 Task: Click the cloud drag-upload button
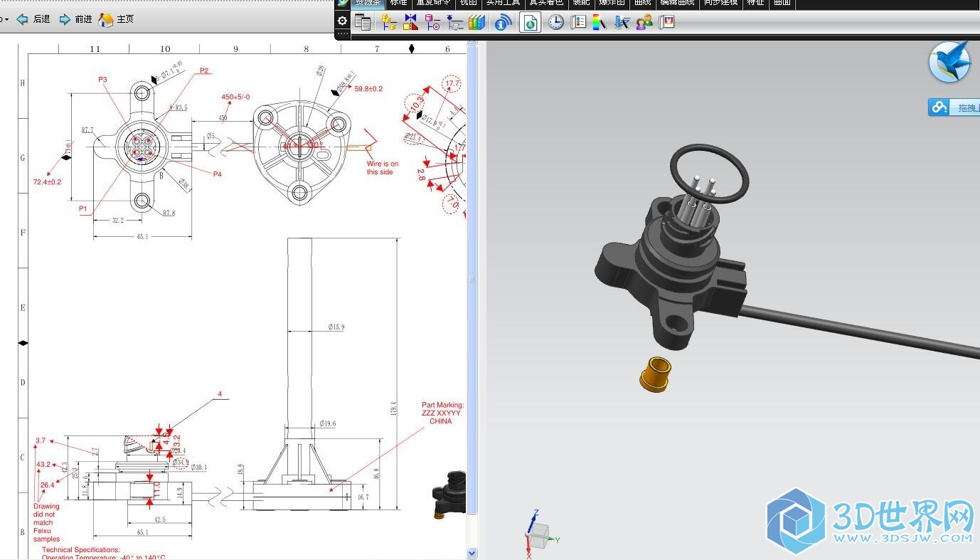[954, 107]
